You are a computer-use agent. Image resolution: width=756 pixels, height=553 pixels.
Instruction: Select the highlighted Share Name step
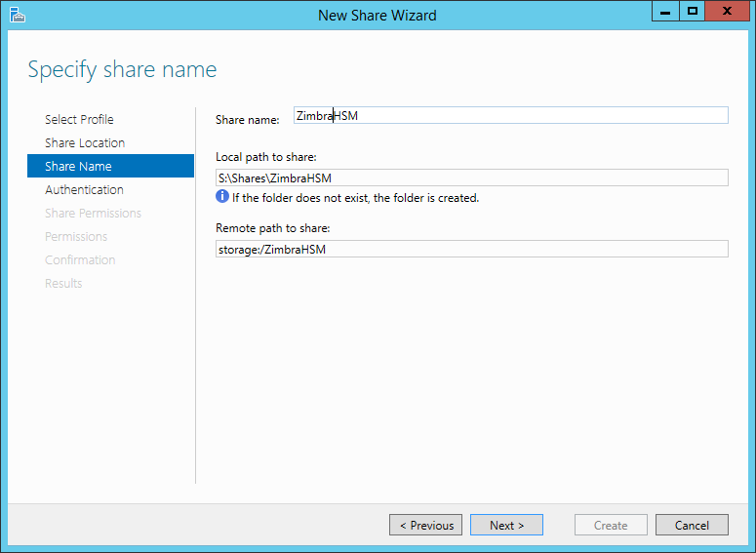(x=111, y=166)
